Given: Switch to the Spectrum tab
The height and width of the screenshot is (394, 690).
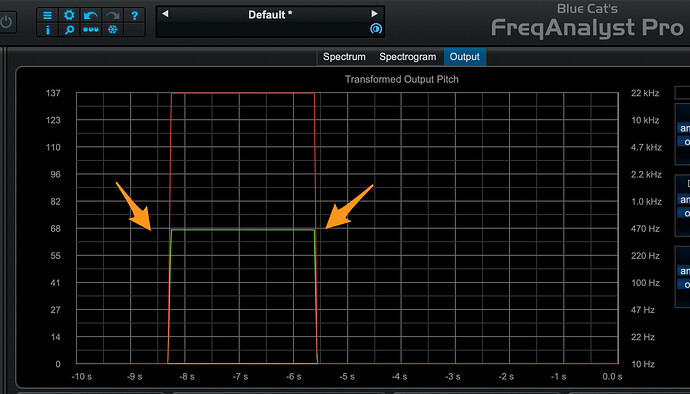Looking at the screenshot, I should click(344, 57).
